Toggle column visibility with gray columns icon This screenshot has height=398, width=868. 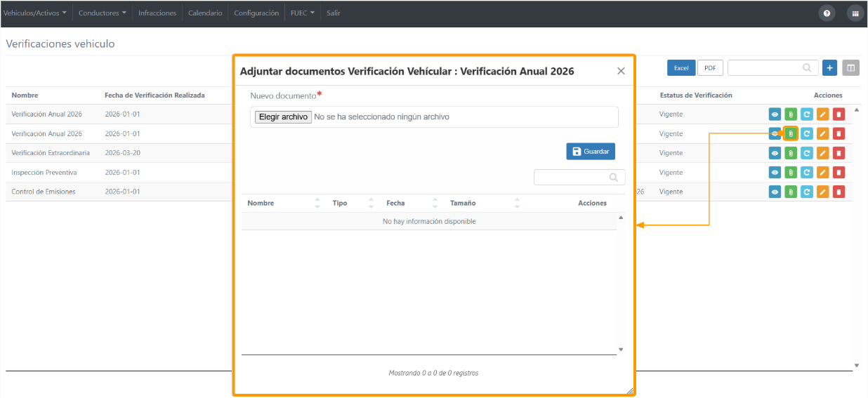tap(850, 67)
